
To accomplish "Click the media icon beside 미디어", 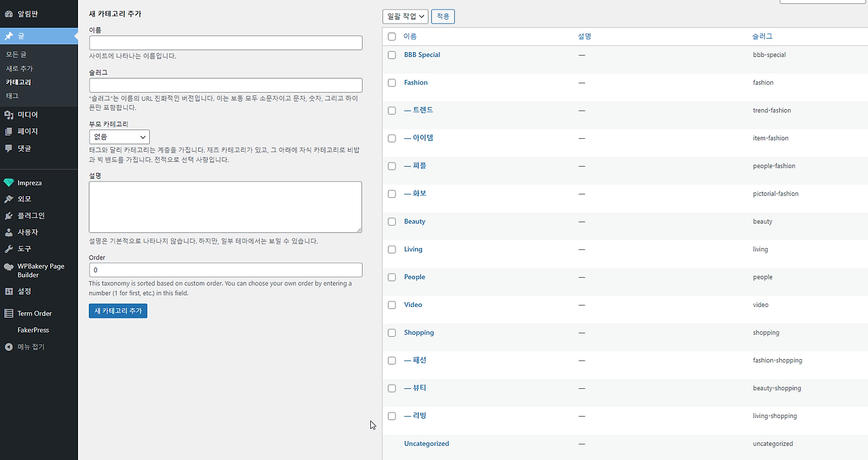I will click(9, 115).
